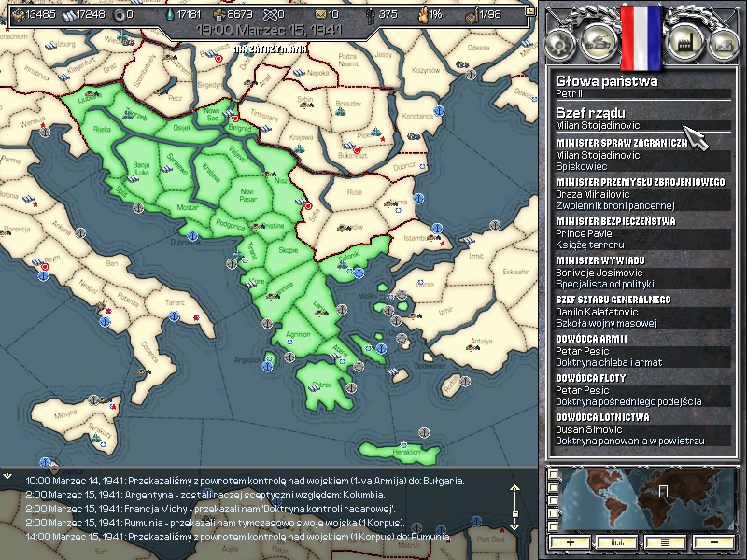
Task: Open the envelope icon diplomacy screen
Action: pos(723,45)
